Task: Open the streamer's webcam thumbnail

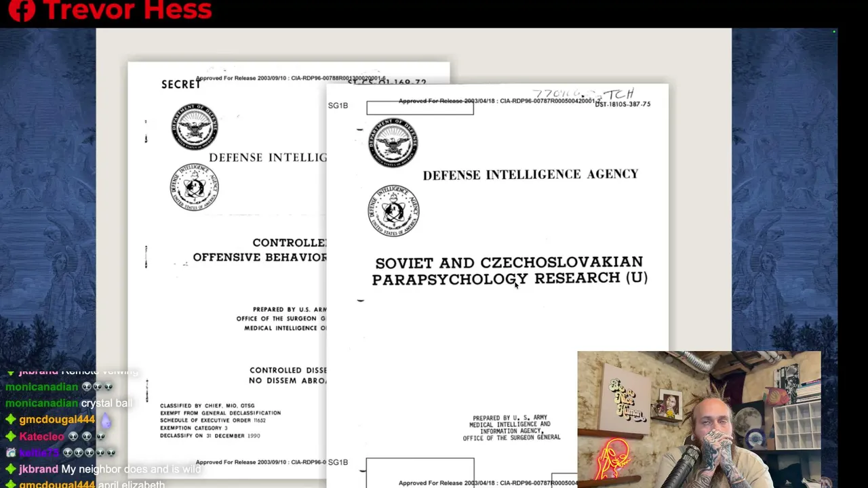Action: (699, 419)
